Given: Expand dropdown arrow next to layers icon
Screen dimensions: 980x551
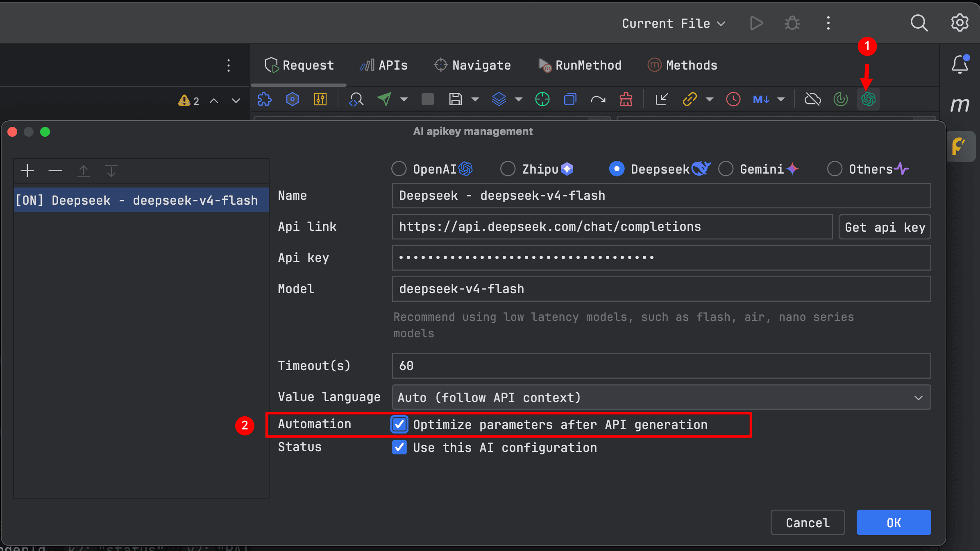Looking at the screenshot, I should pyautogui.click(x=519, y=99).
